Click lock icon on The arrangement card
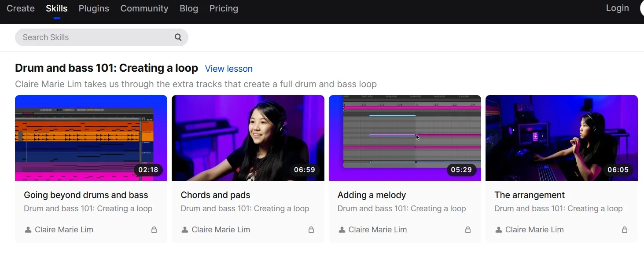This screenshot has height=264, width=644. pos(625,230)
